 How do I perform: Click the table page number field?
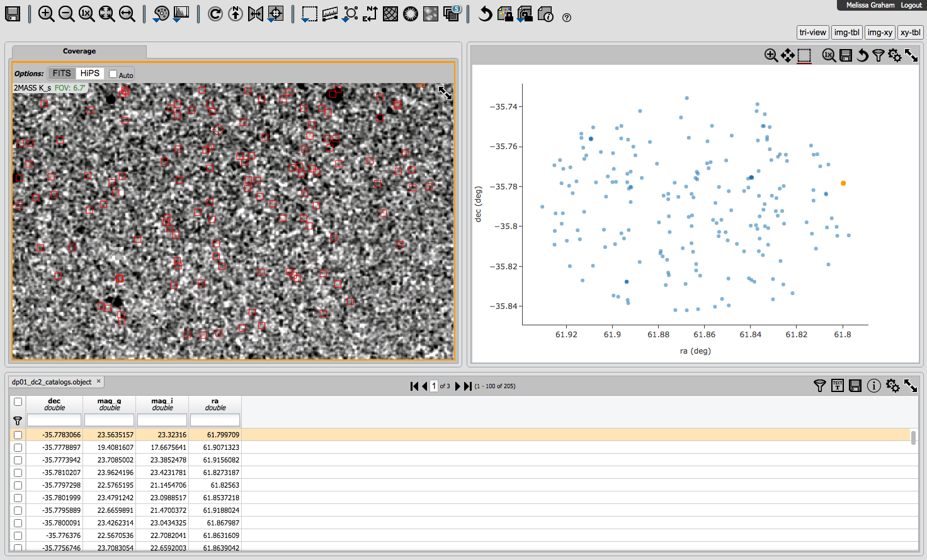pos(434,386)
